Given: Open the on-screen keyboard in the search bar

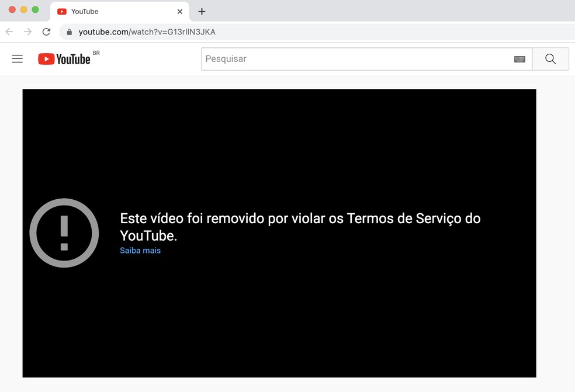Looking at the screenshot, I should (519, 58).
